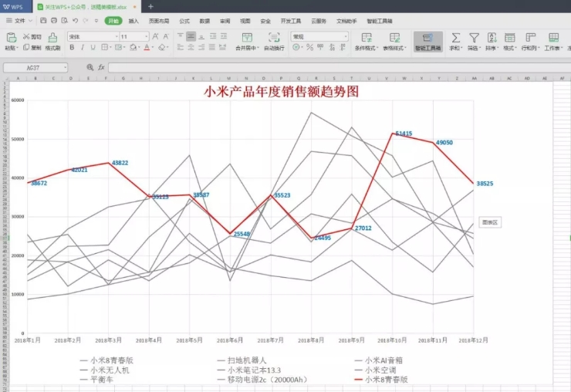This screenshot has height=392, width=571.
Task: Open the 视图 (View) tab
Action: coord(245,21)
